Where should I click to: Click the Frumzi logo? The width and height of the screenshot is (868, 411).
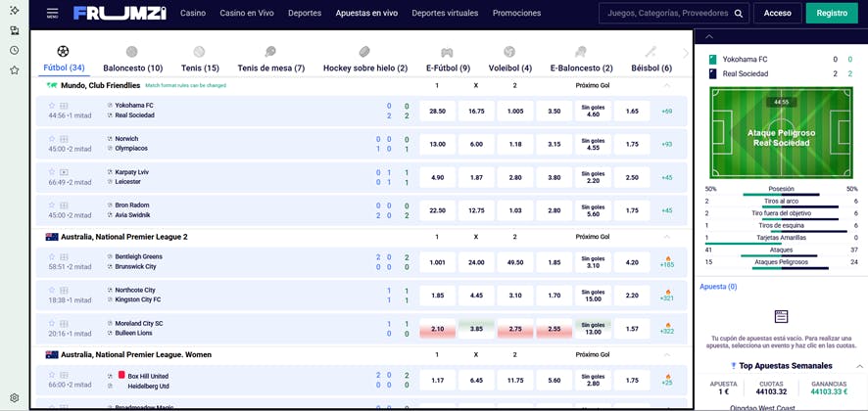click(120, 14)
